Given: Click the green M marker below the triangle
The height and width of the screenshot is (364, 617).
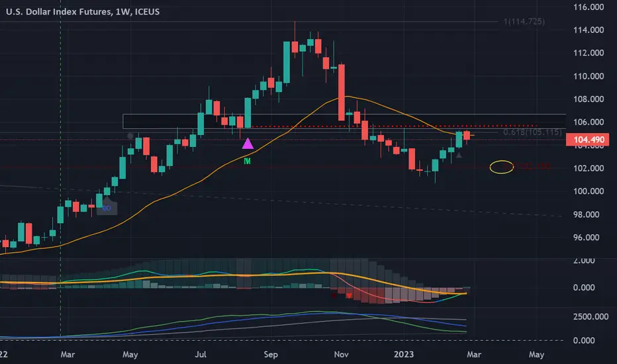Looking at the screenshot, I should point(247,161).
